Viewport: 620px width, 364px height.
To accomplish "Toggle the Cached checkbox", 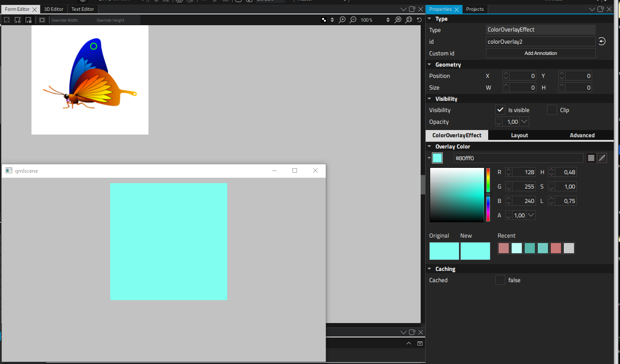I will (500, 280).
